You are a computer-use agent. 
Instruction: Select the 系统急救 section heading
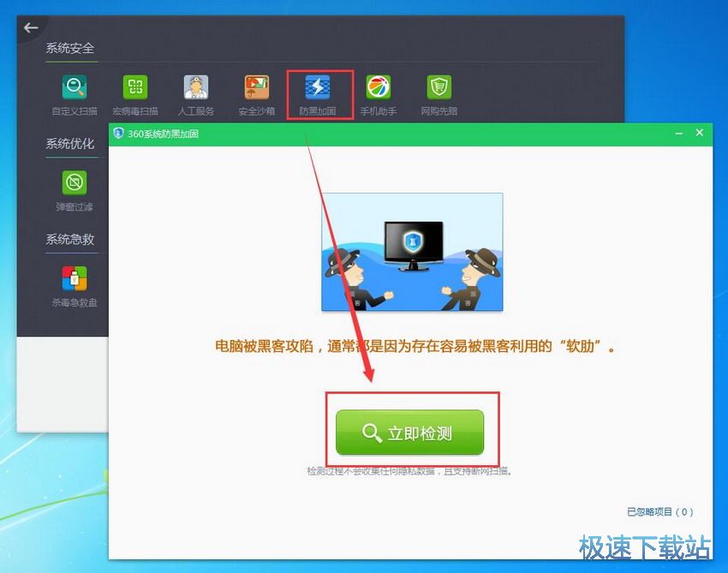point(70,240)
